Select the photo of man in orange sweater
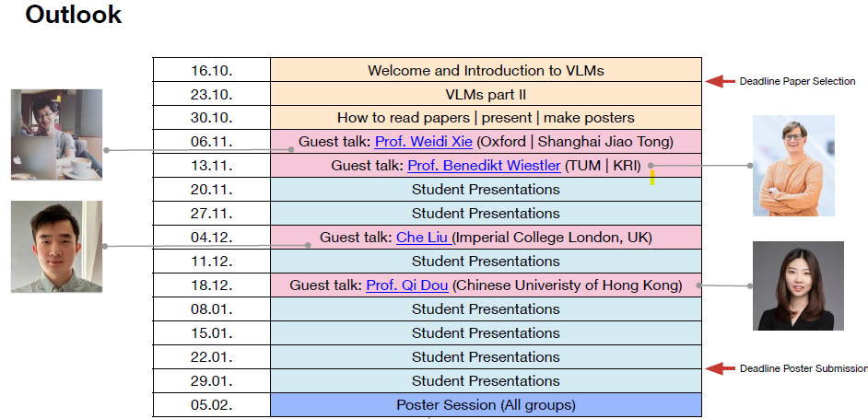The width and height of the screenshot is (868, 419). coord(793,166)
